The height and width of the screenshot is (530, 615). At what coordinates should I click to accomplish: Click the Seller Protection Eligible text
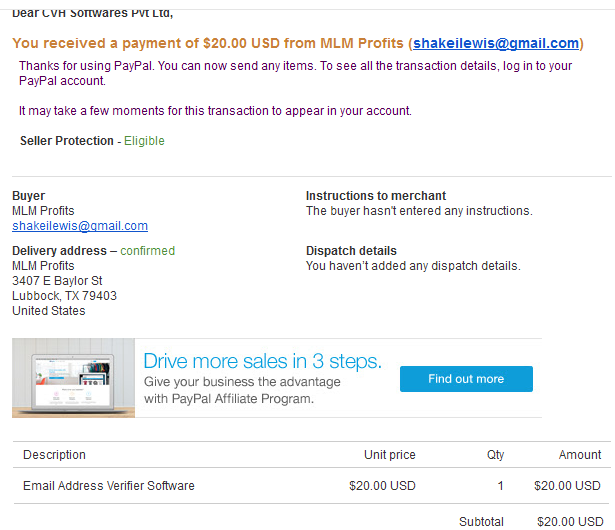pos(144,141)
